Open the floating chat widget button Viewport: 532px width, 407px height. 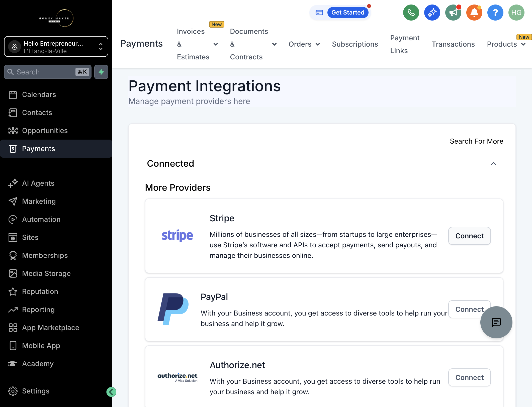(496, 322)
